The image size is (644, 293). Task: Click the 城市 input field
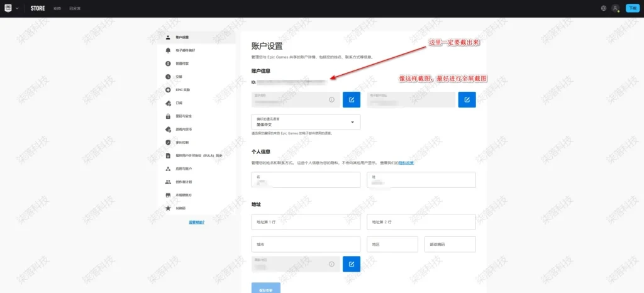[x=306, y=244]
